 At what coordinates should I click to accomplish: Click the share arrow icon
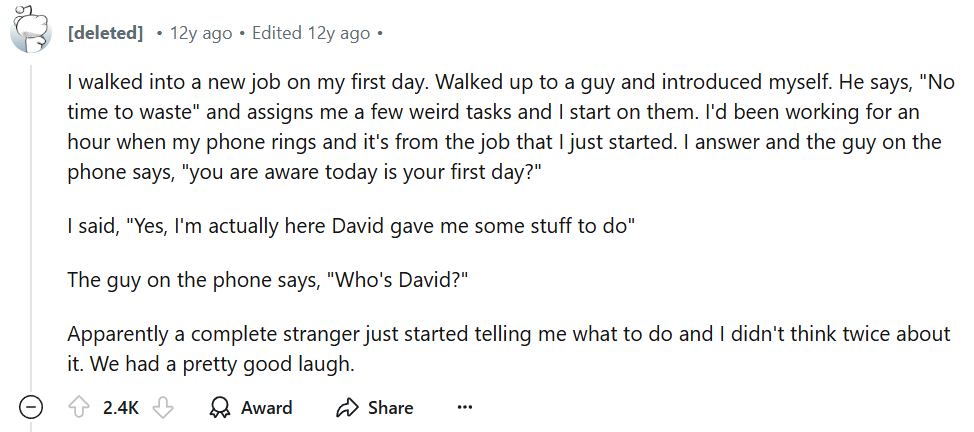(347, 408)
